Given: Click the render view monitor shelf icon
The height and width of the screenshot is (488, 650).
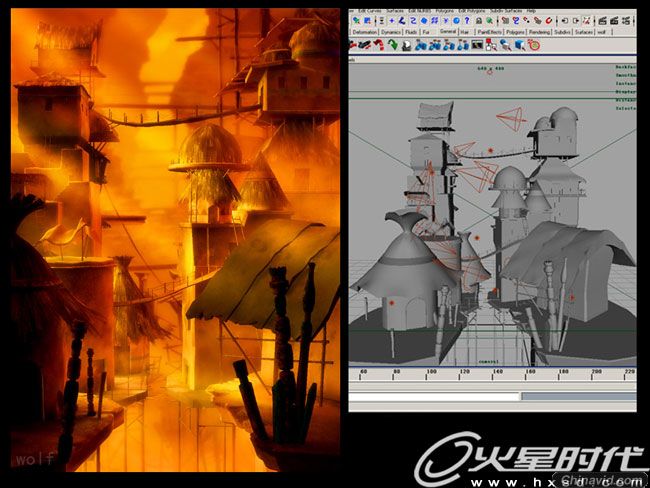Looking at the screenshot, I should [477, 44].
